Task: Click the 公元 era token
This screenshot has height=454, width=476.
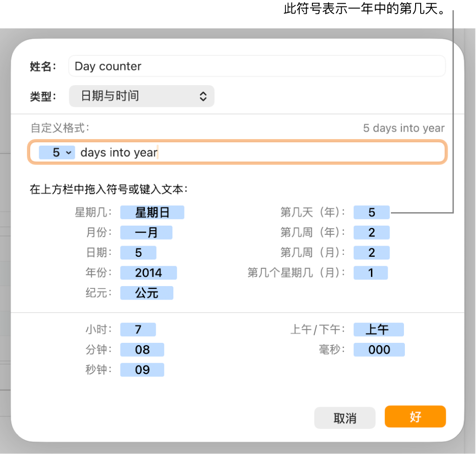Action: 146,293
